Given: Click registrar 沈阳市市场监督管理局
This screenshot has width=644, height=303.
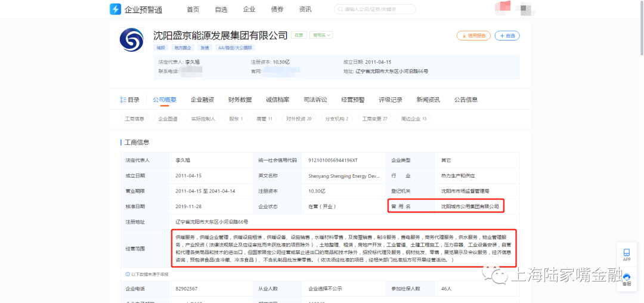Looking at the screenshot, I should tap(465, 191).
